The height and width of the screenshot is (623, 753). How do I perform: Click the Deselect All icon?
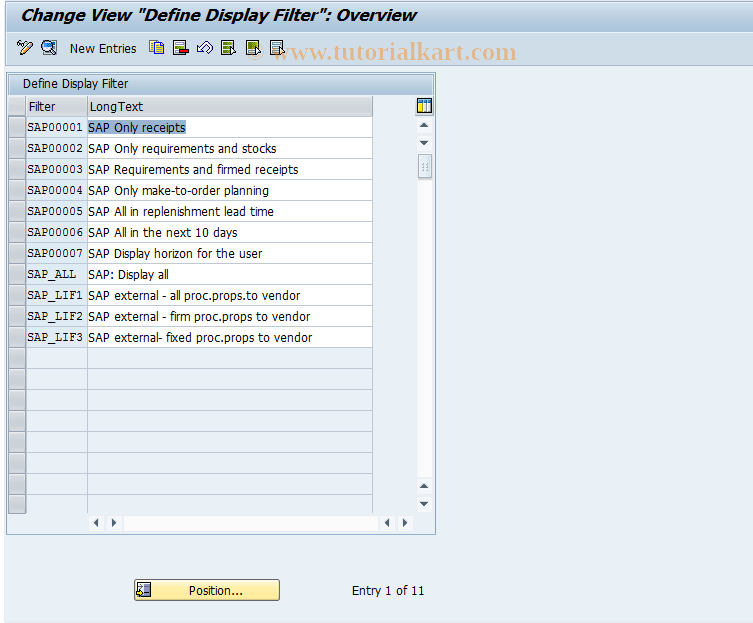(x=277, y=48)
